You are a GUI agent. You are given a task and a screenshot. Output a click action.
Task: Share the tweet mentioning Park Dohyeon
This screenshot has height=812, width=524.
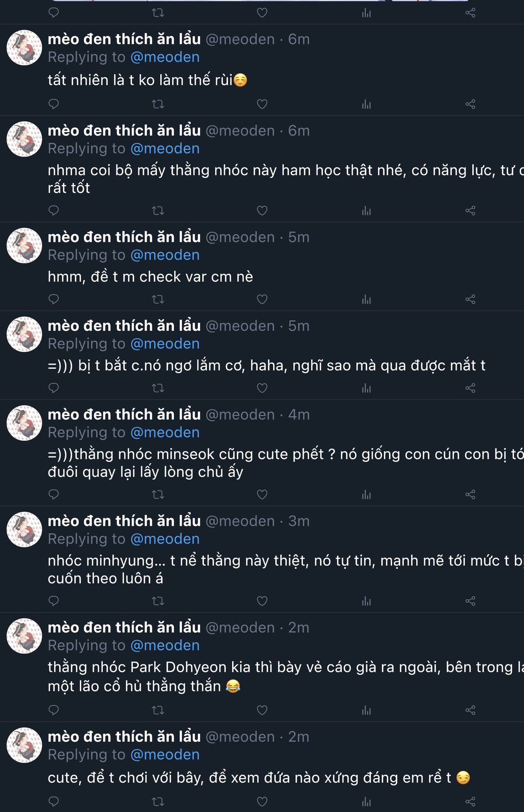pos(470,710)
